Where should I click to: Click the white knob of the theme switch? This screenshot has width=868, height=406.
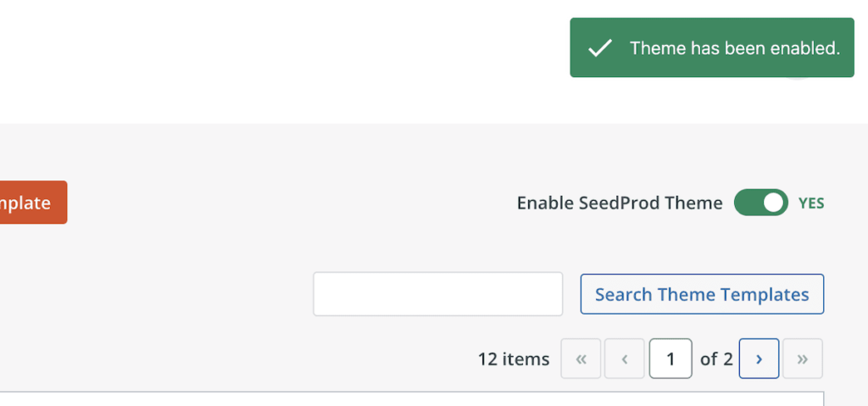[773, 203]
